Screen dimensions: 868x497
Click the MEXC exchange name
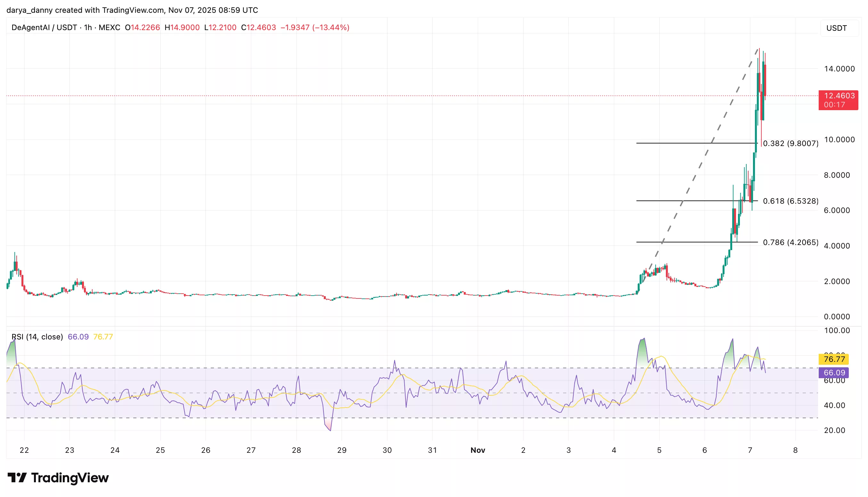(x=110, y=28)
